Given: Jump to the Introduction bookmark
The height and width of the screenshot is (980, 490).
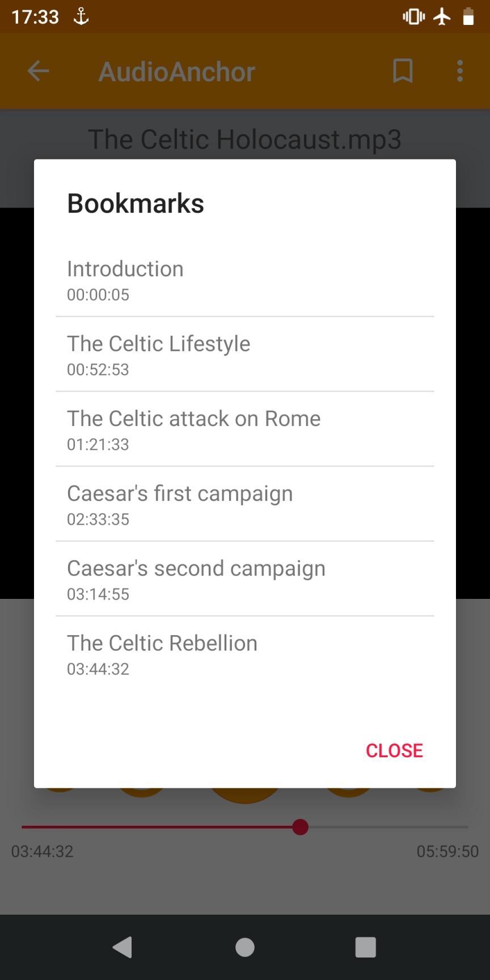Looking at the screenshot, I should (245, 280).
